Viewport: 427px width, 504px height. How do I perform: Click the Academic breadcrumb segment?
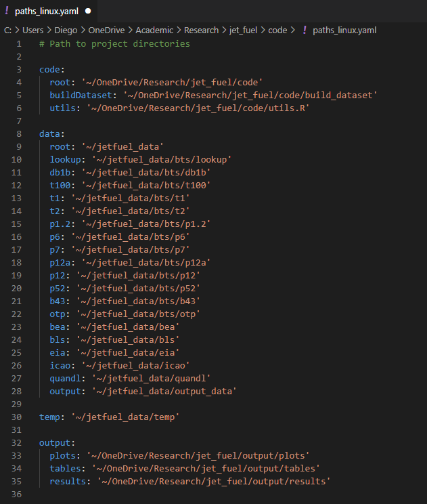click(x=154, y=30)
